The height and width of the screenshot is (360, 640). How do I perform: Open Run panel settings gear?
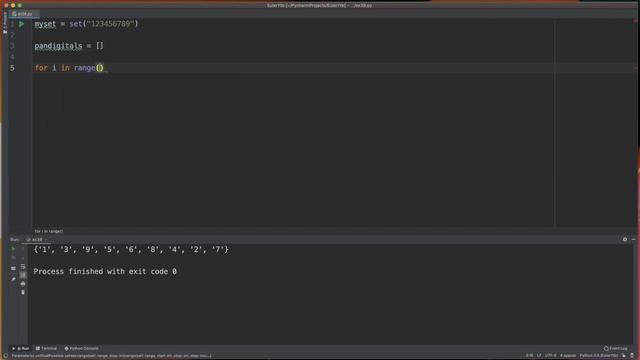click(625, 240)
